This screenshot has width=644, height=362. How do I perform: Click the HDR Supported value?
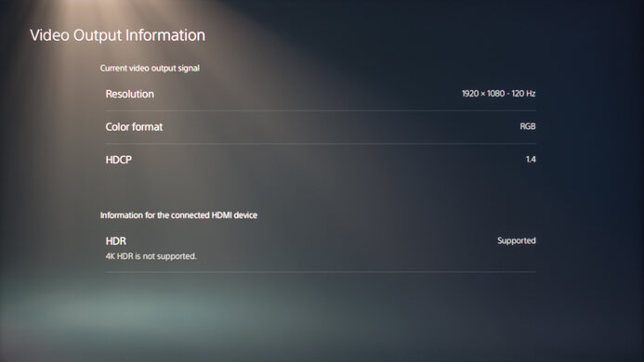tap(517, 241)
